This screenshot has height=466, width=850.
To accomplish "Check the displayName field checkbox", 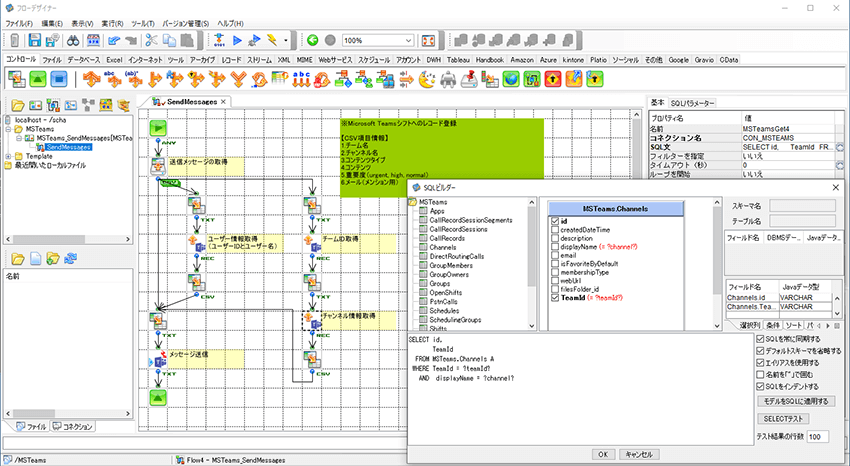I will click(x=555, y=247).
